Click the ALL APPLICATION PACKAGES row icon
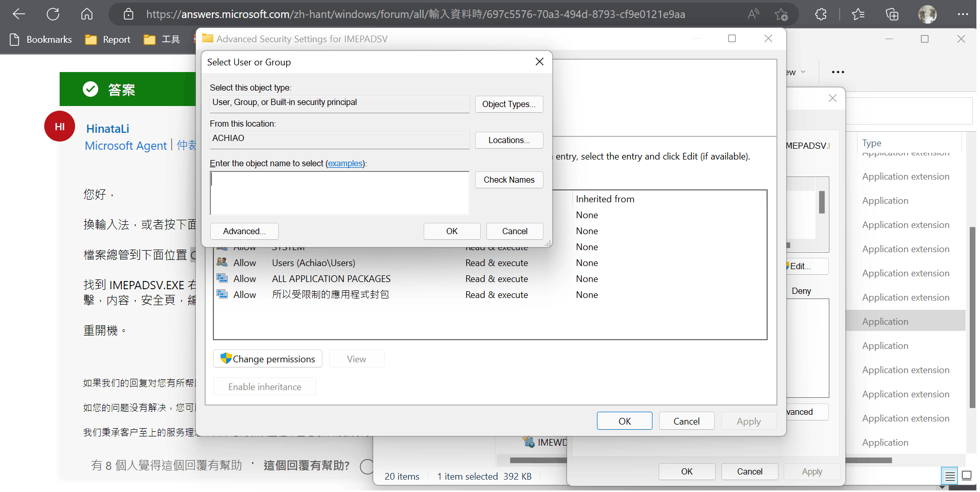 (x=222, y=278)
